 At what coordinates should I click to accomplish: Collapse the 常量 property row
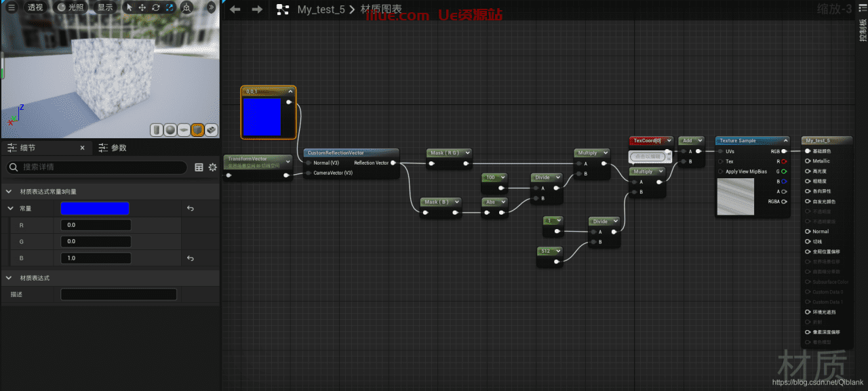pyautogui.click(x=10, y=209)
